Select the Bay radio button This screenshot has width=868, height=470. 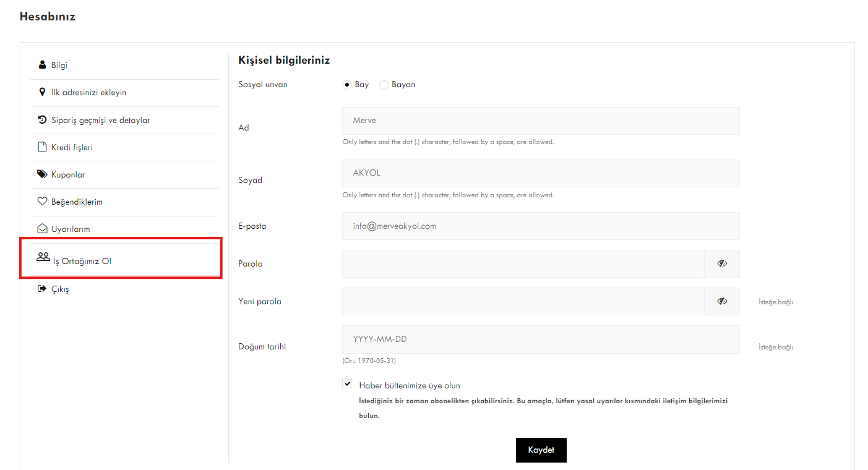347,85
